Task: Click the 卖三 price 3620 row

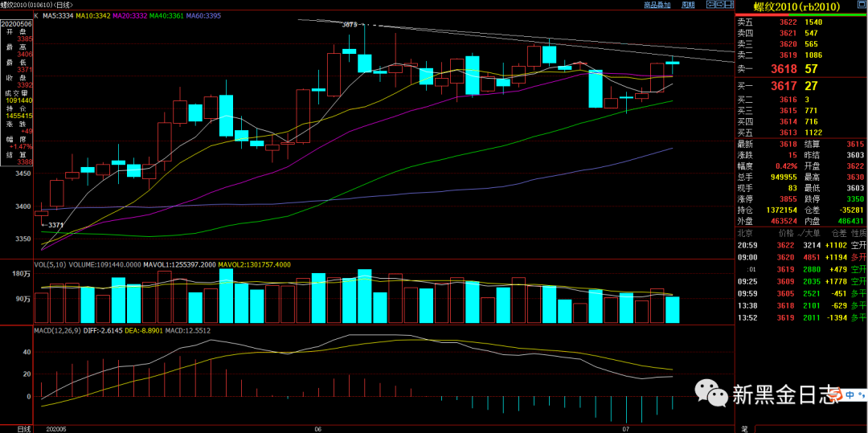Action: [x=801, y=44]
